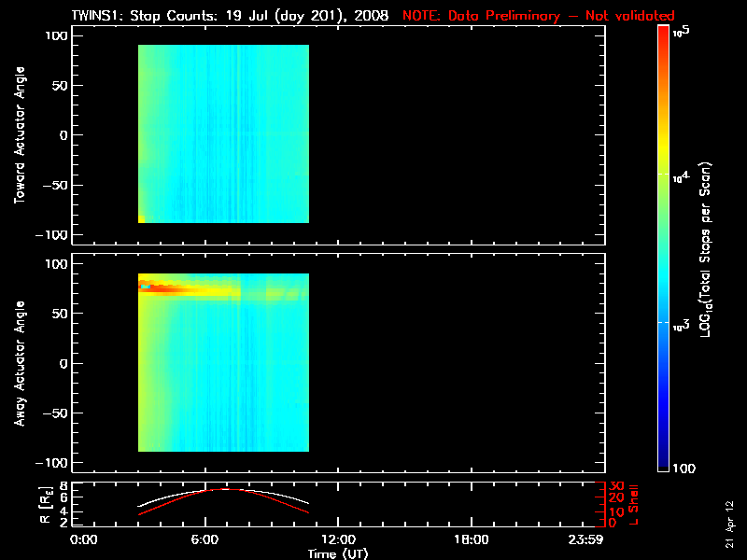The height and width of the screenshot is (560, 747).
Task: Click the 10^5 label on the colorbar
Action: (x=682, y=32)
